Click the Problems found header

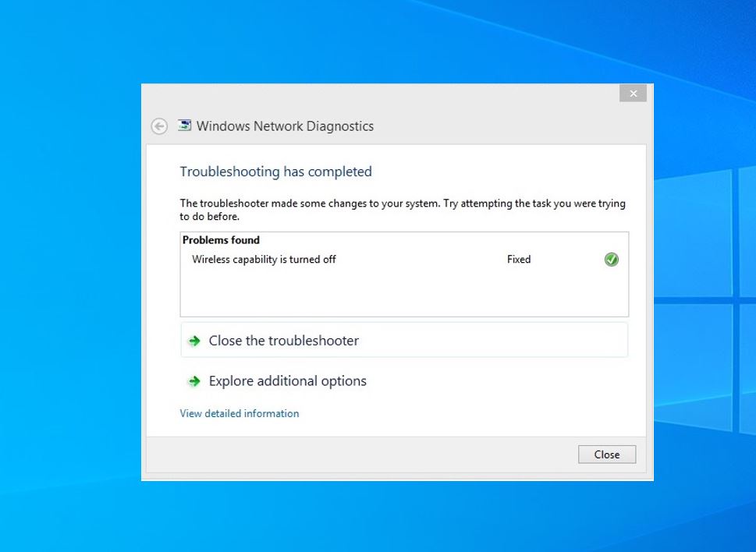coord(221,240)
